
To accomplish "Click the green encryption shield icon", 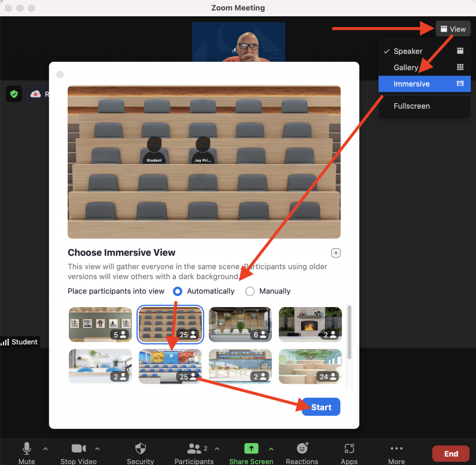I will 14,94.
